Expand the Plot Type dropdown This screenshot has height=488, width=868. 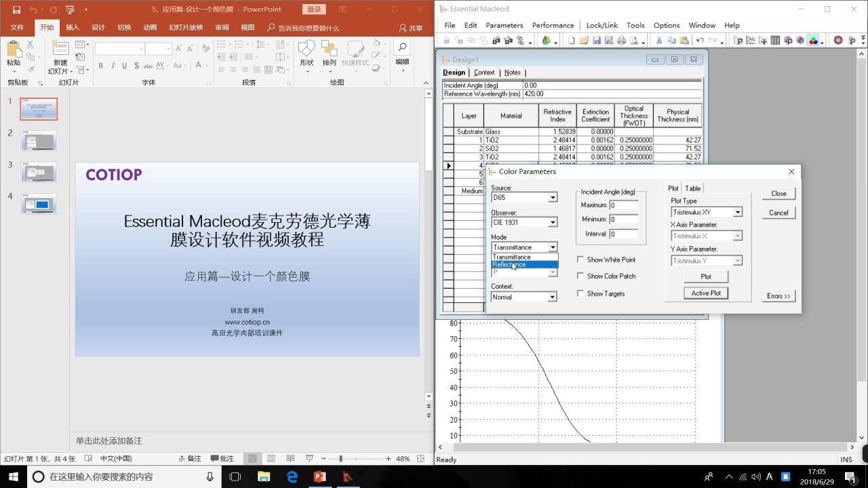(738, 212)
